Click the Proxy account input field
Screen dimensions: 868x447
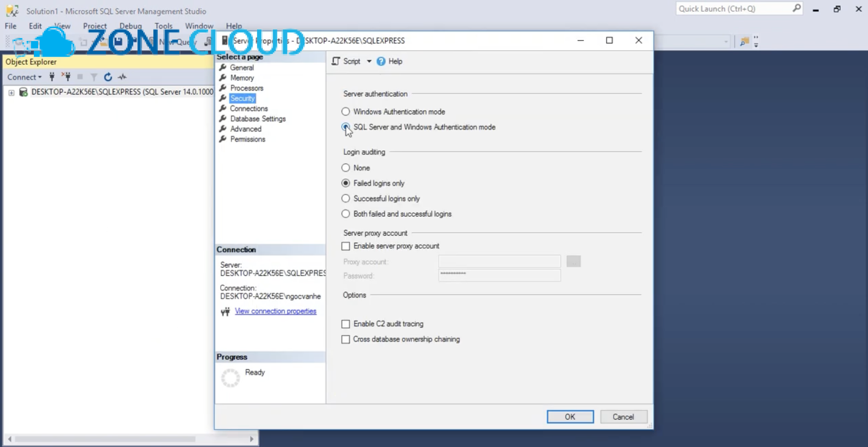(499, 261)
